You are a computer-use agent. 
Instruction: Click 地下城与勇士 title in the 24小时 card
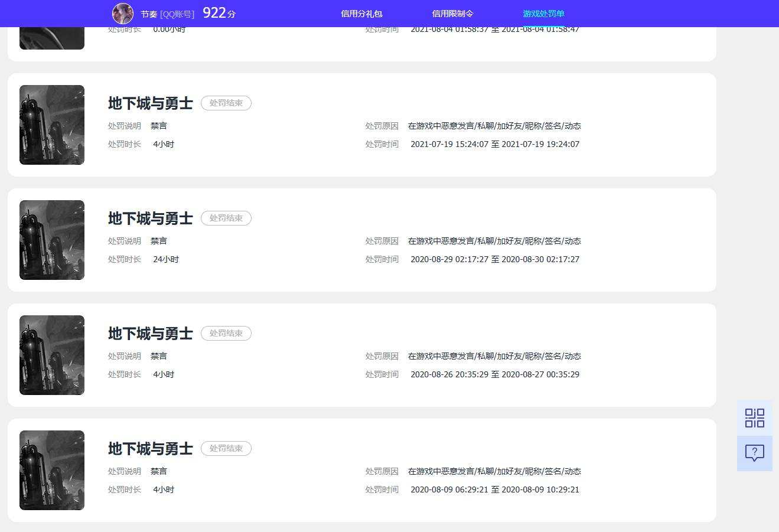(x=151, y=218)
